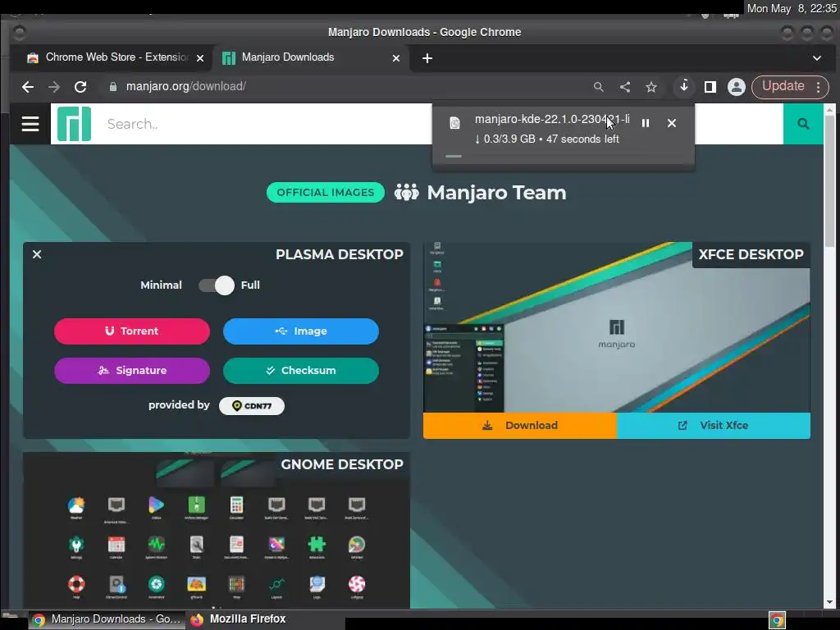Screen dimensions: 840x630
Task: Click the OFFICIAL IMAGES badge
Action: click(325, 192)
